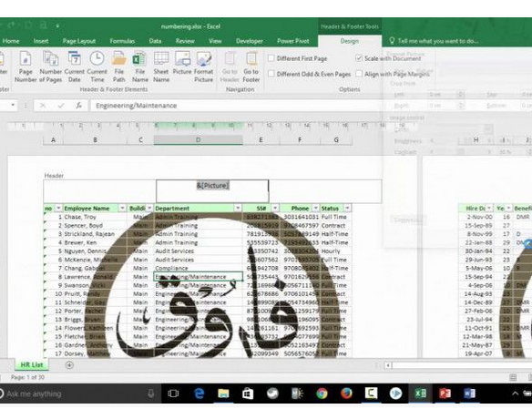Screen dimensions: 532x409
Task: Switch to Insert ribbon tab
Action: (x=41, y=41)
